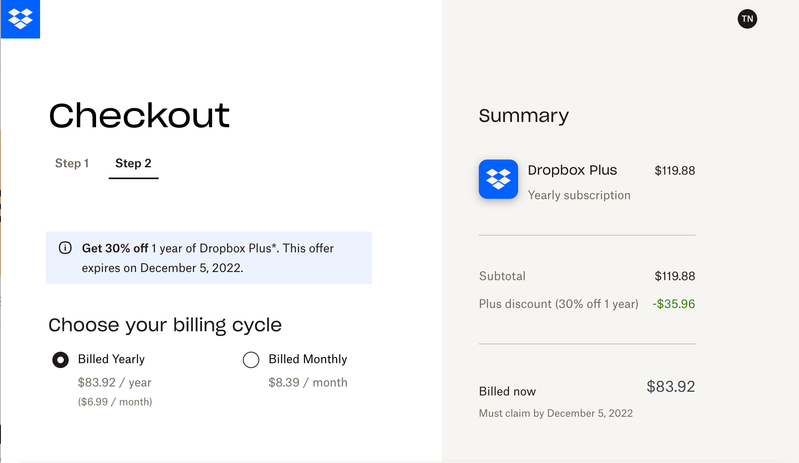
Task: Click the Yearly subscription text
Action: [579, 195]
